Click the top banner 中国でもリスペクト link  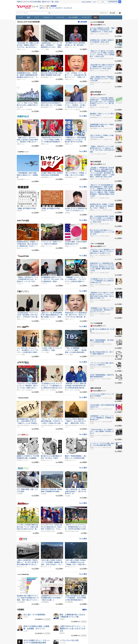pos(38,2)
